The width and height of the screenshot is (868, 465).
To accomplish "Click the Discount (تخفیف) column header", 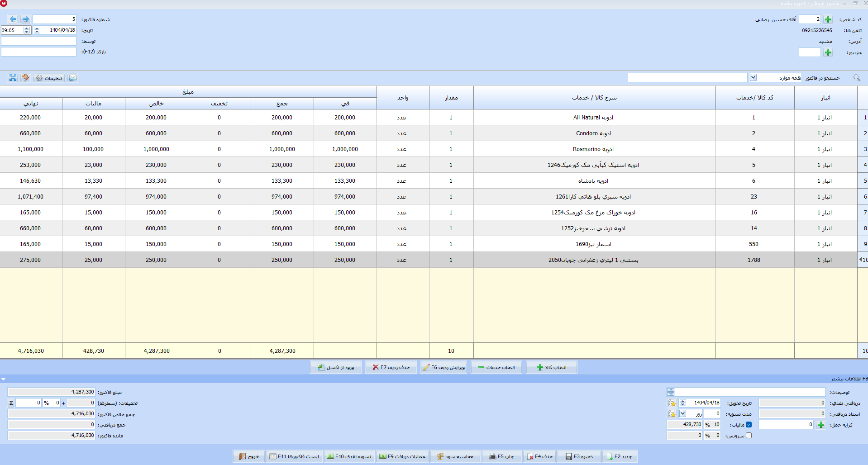I will tap(219, 104).
